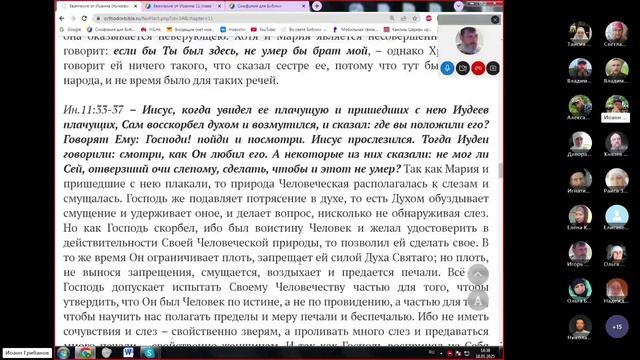
Task: Click the Chrome icon in the taskbar
Action: (x=85, y=353)
